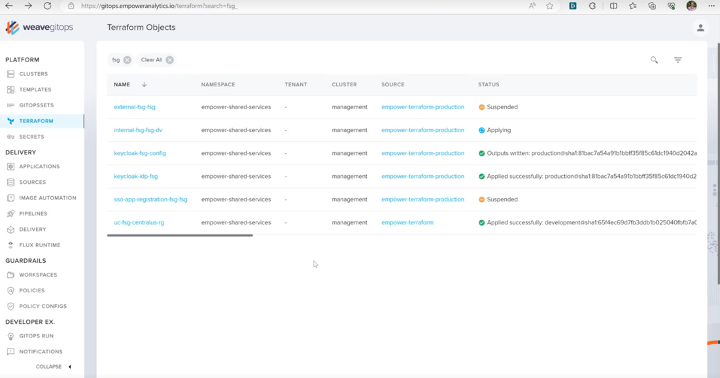The image size is (720, 378).
Task: Open the filter options icon
Action: pos(678,60)
